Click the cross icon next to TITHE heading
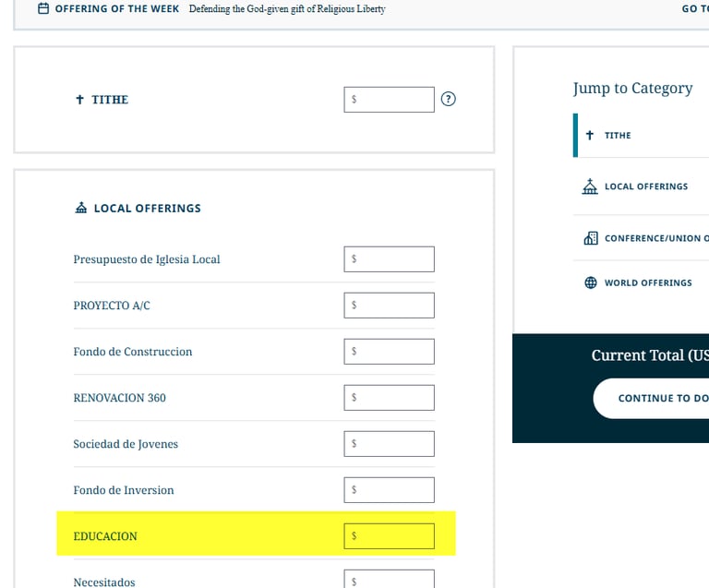The image size is (709, 588). (x=80, y=100)
